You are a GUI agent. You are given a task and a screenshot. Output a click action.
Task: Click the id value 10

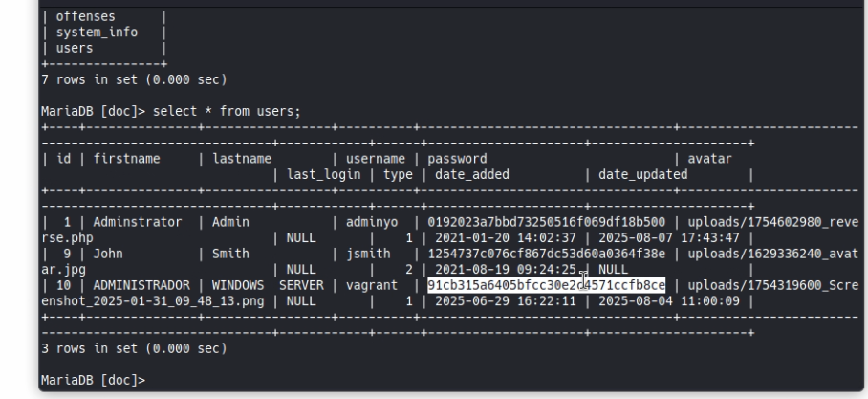pyautogui.click(x=63, y=285)
